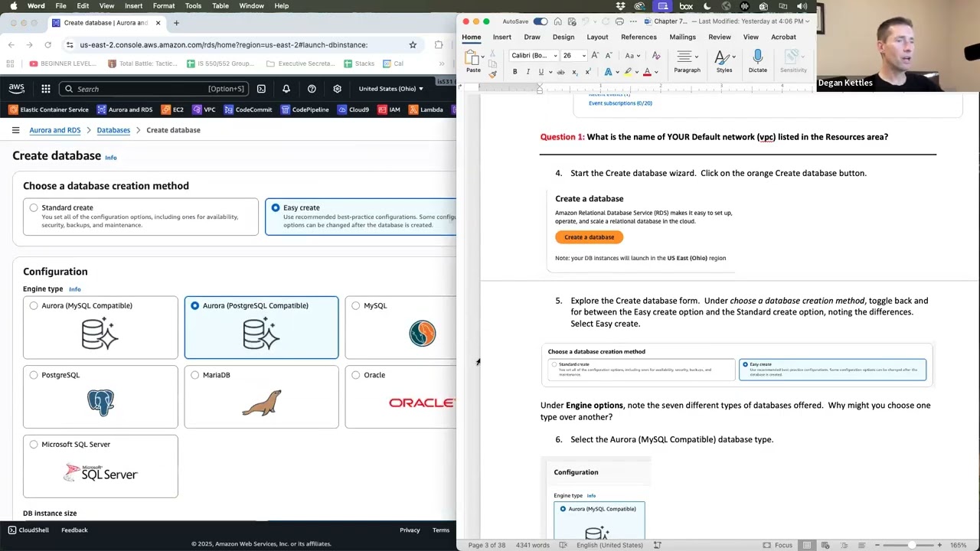Image resolution: width=980 pixels, height=551 pixels.
Task: Select Aurora (MySQL Compatible) engine
Action: tap(34, 305)
